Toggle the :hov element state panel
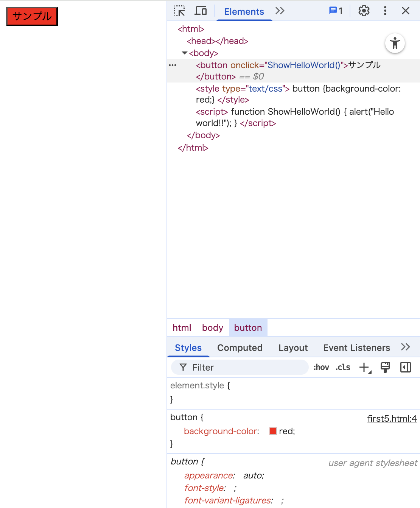Image resolution: width=420 pixels, height=508 pixels. 321,367
